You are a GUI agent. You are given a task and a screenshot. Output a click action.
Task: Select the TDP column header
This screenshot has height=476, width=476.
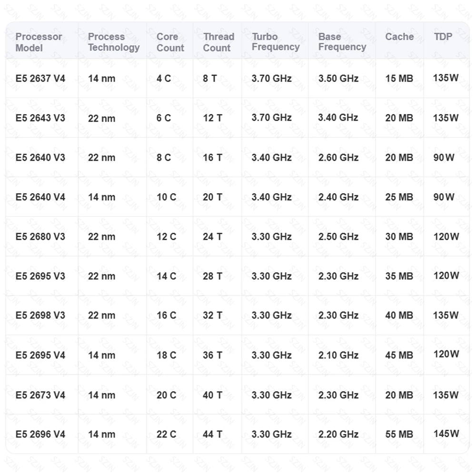click(443, 37)
